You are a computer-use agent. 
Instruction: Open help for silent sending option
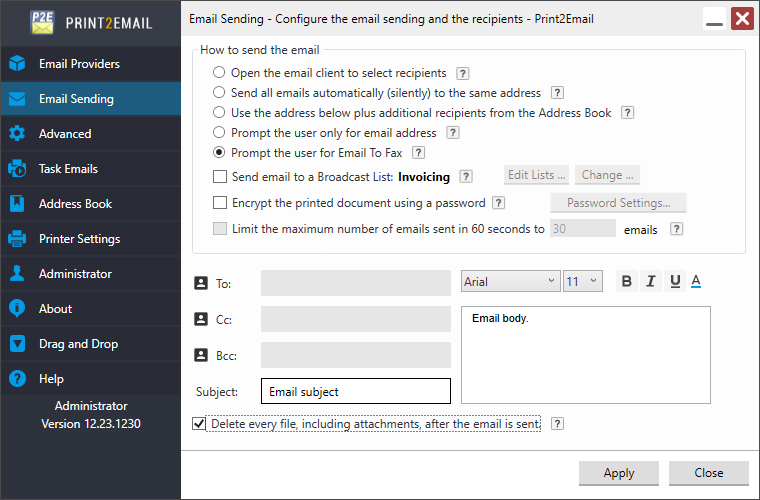pos(557,93)
